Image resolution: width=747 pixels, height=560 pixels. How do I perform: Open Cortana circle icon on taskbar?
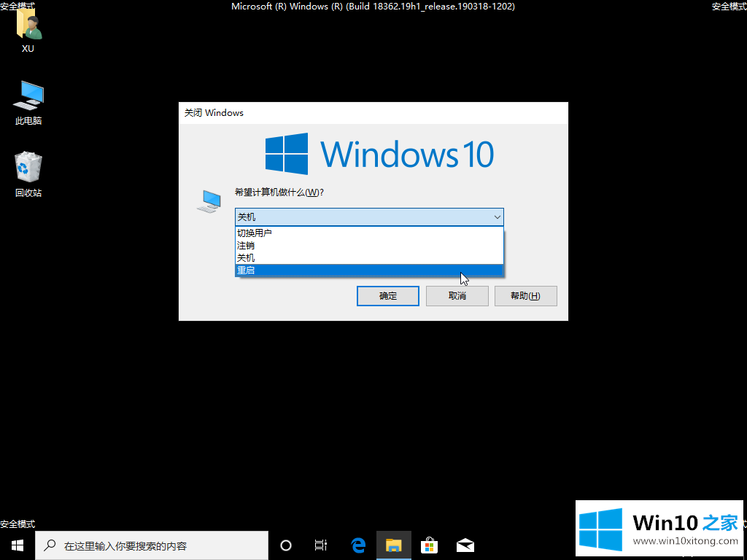(286, 545)
